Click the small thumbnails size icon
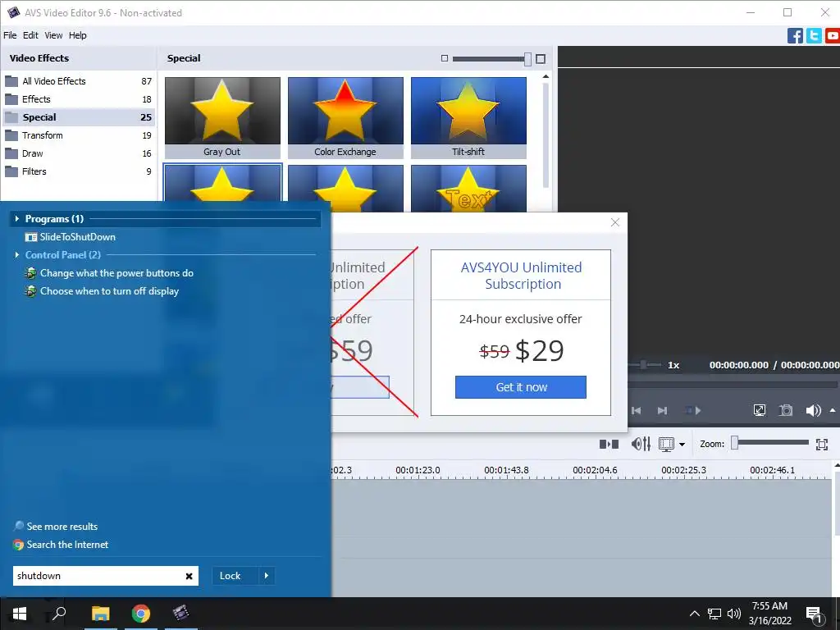The image size is (840, 630). 444,58
